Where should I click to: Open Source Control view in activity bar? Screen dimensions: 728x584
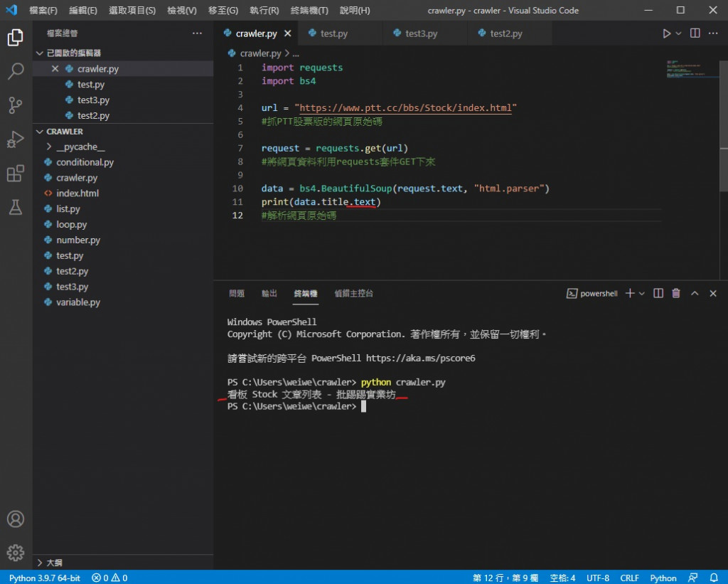(x=16, y=105)
